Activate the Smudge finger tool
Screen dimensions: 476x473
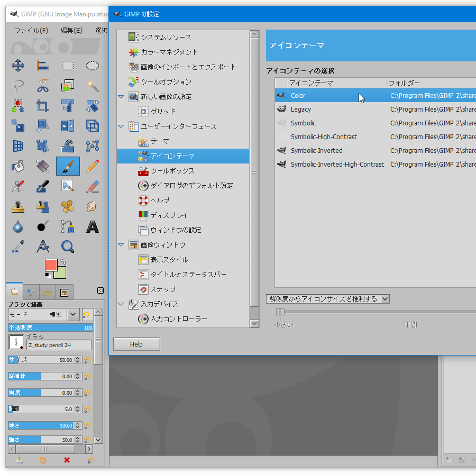point(92,206)
